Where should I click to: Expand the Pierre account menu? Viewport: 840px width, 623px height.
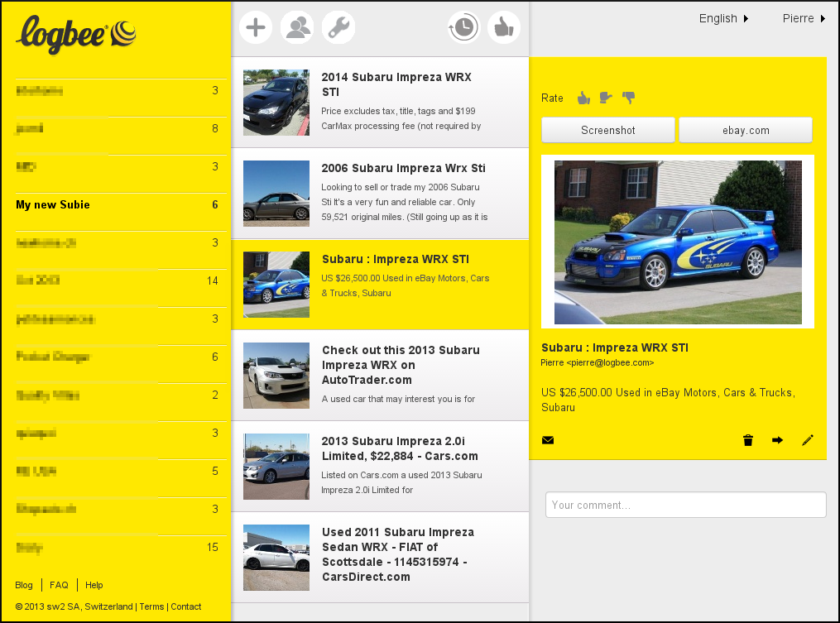pos(799,17)
